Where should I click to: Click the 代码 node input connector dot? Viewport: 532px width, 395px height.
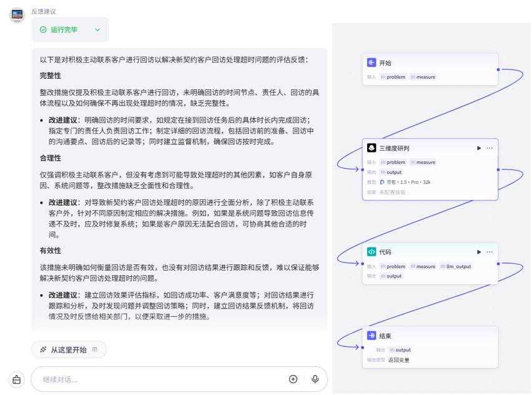363,264
